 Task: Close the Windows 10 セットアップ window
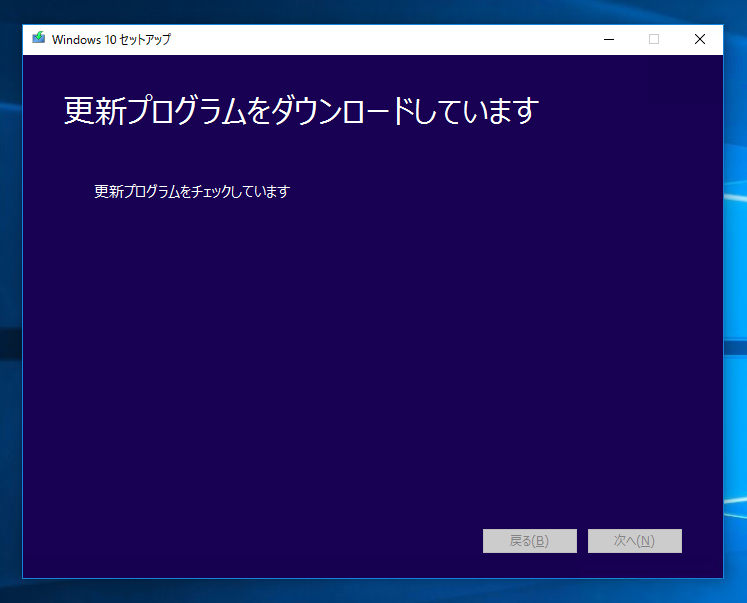pos(700,40)
